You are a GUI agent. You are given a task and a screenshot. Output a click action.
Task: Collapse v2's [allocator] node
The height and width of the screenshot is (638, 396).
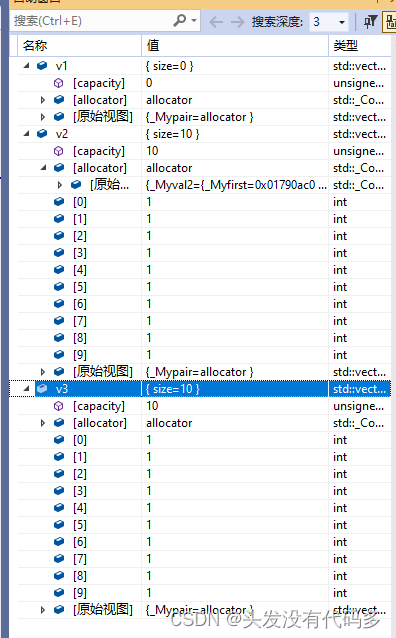pos(44,168)
